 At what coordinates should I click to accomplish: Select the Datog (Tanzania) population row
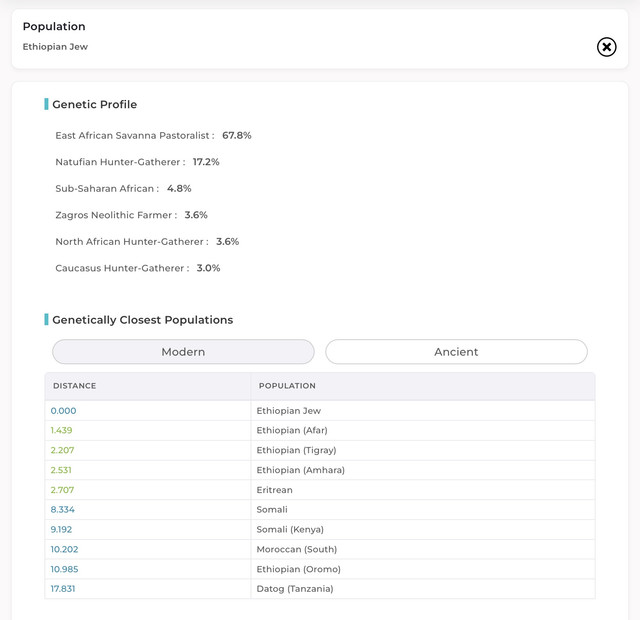pos(320,589)
